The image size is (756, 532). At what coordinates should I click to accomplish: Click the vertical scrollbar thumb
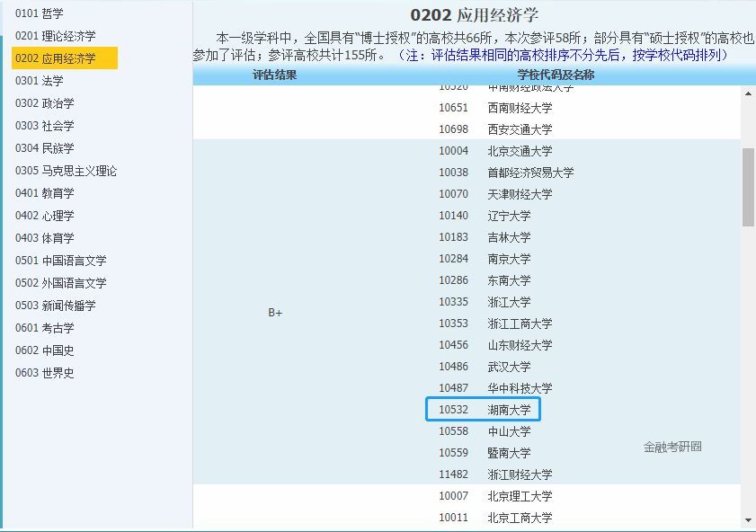(x=748, y=187)
